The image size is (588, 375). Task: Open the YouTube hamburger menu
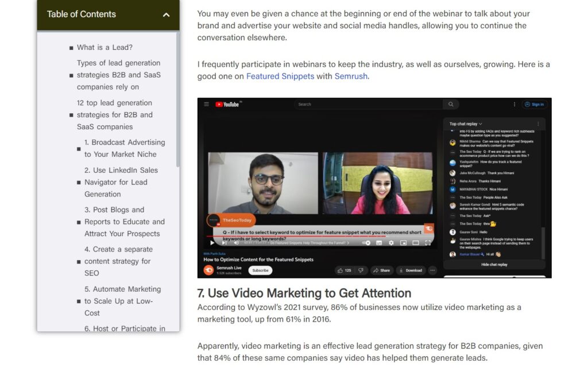206,105
